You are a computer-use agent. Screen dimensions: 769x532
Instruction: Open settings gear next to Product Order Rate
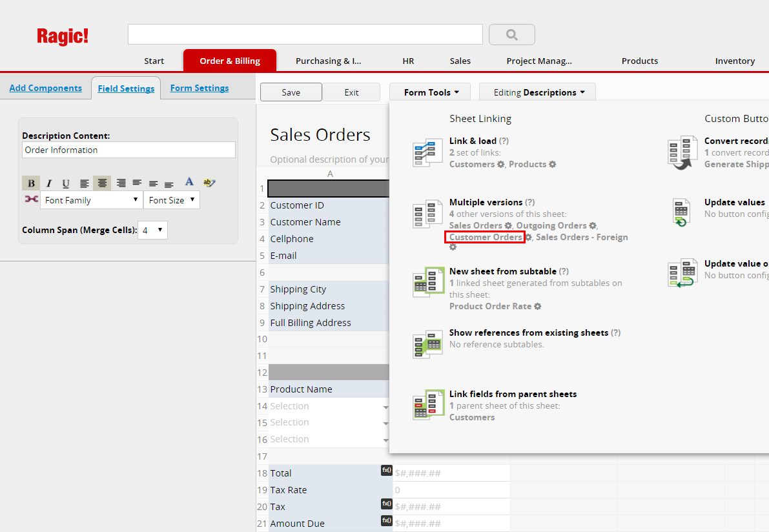(x=538, y=307)
